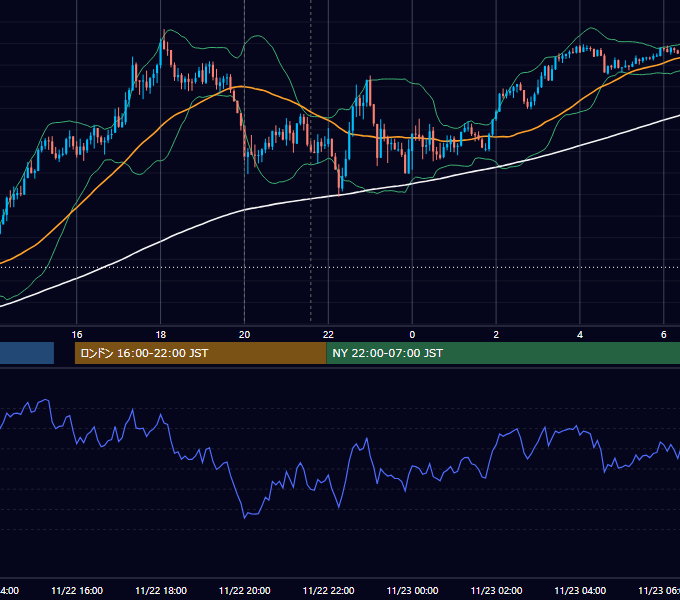680x600 pixels.
Task: Click the '11/22 22:00' date label
Action: [328, 590]
